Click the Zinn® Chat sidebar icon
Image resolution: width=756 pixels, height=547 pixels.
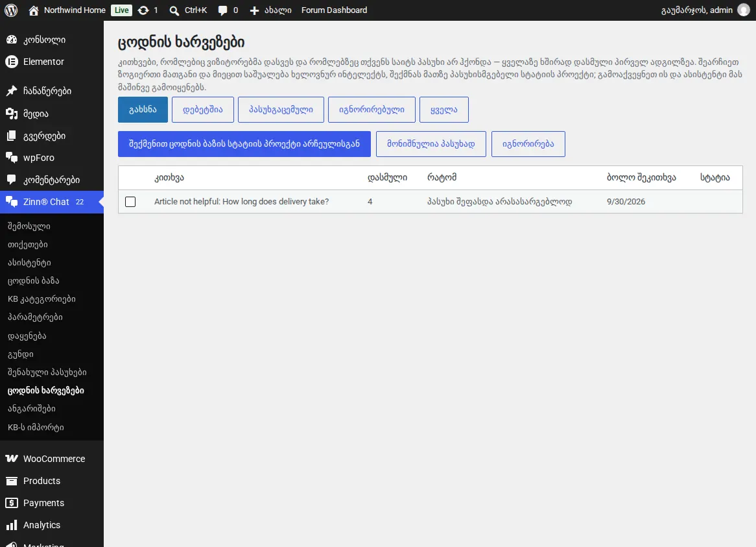(x=12, y=202)
